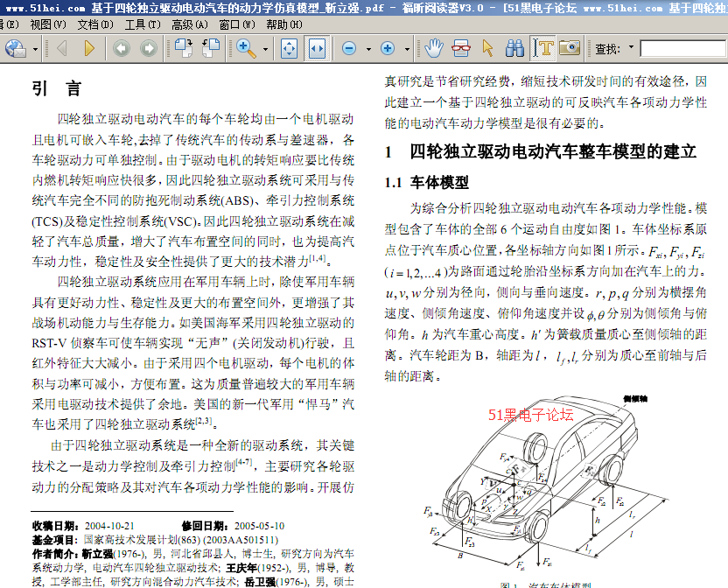Click heading 四轮独立驱动电动汽车整车模型的建立

click(553, 151)
